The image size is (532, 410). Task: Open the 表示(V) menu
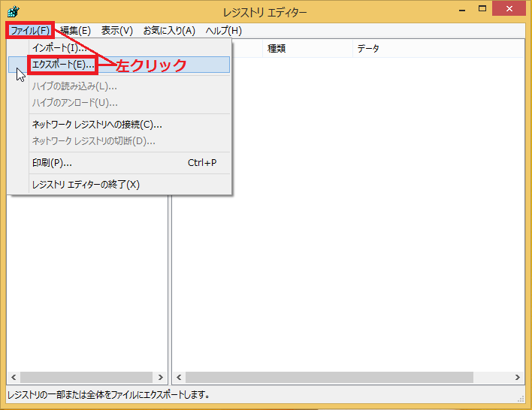[116, 31]
